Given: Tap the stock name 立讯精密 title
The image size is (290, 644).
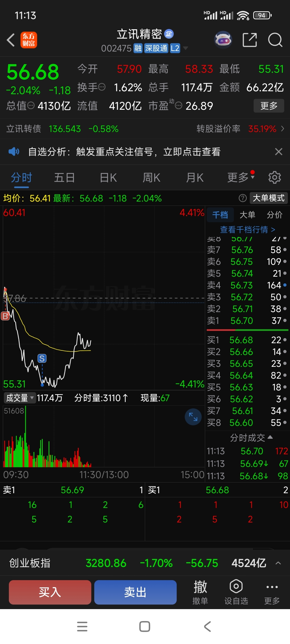Looking at the screenshot, I should pyautogui.click(x=139, y=34).
